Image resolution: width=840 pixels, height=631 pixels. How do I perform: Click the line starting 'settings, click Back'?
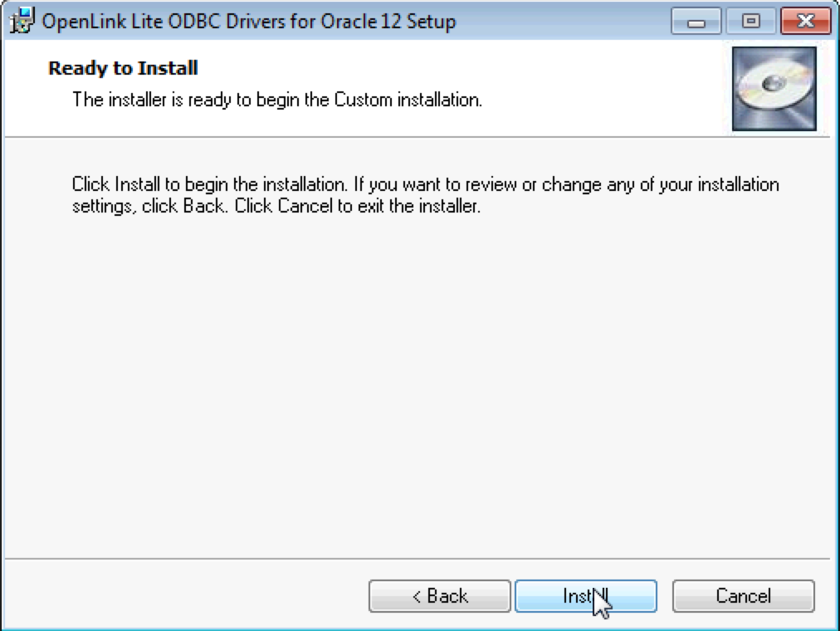[276, 206]
